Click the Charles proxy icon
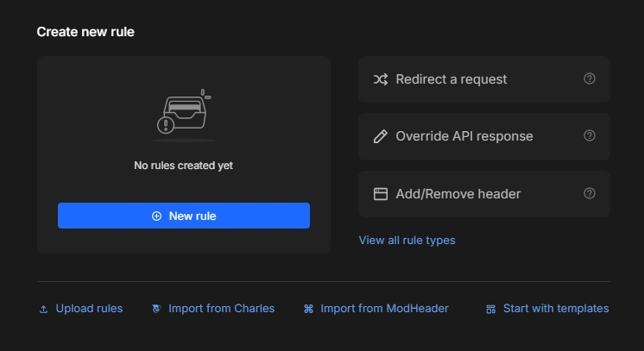644x351 pixels. click(x=156, y=309)
